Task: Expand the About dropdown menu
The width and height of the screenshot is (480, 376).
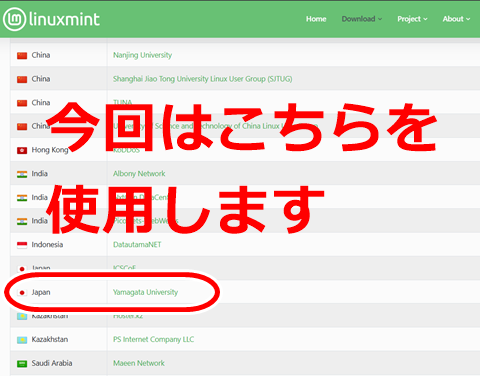Action: 456,19
